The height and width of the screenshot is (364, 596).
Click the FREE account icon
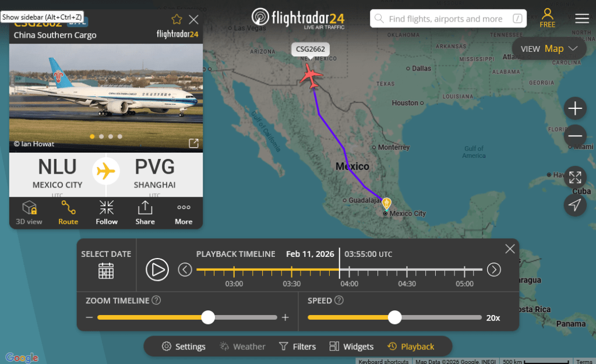point(548,17)
